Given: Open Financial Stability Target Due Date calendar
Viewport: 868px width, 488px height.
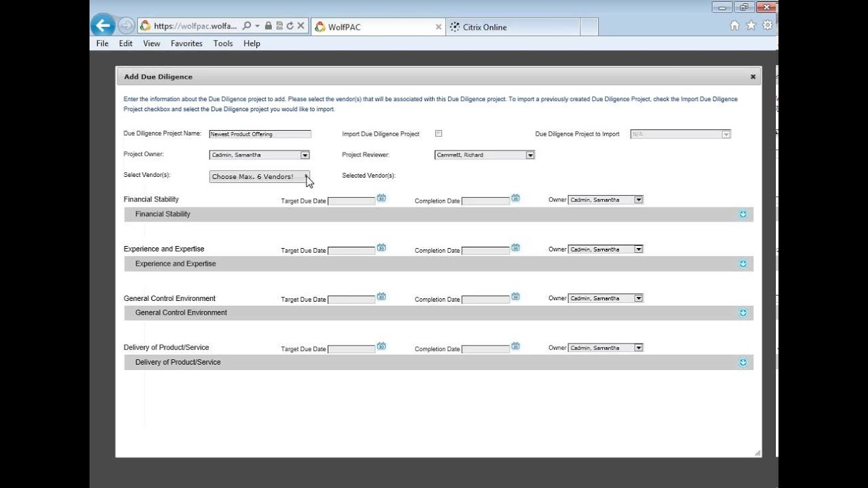Looking at the screenshot, I should (381, 198).
